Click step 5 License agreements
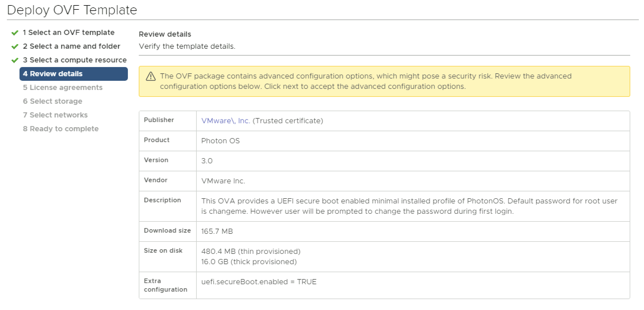644x310 pixels. coord(63,87)
